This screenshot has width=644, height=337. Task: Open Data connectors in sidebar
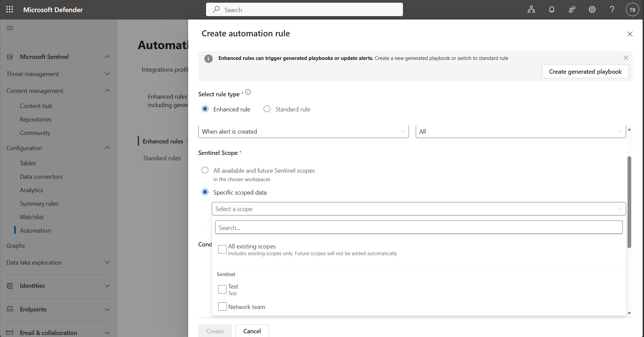click(x=41, y=177)
